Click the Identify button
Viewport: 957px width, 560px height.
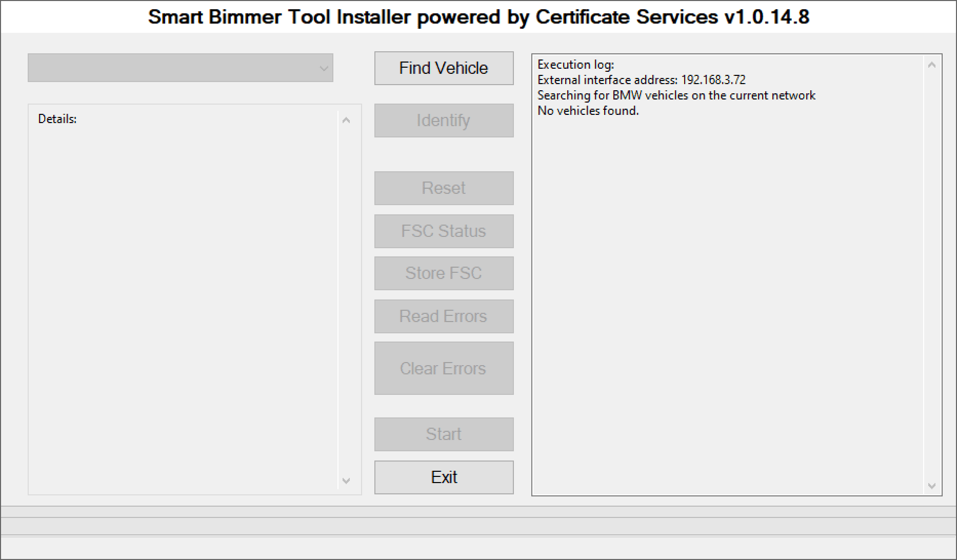pos(444,121)
